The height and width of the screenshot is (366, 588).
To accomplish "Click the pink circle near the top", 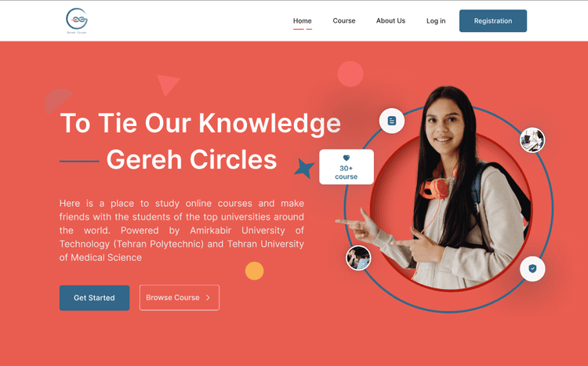I will 350,74.
